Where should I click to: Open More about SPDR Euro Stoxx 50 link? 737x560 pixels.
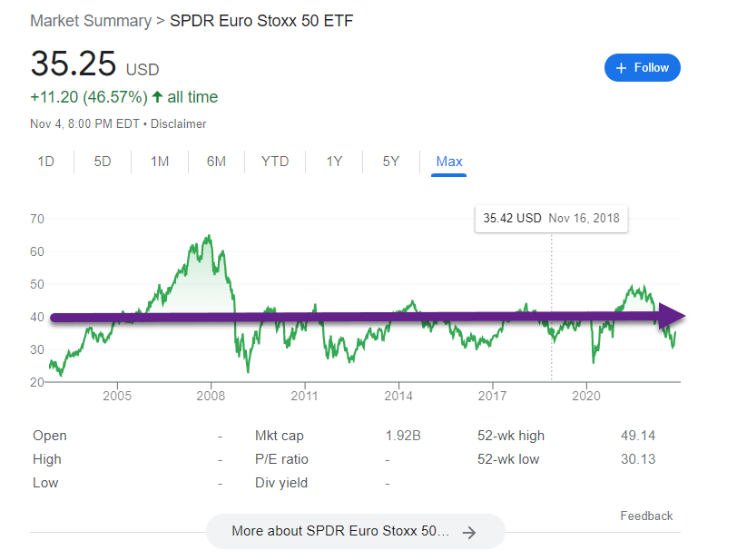(x=356, y=531)
